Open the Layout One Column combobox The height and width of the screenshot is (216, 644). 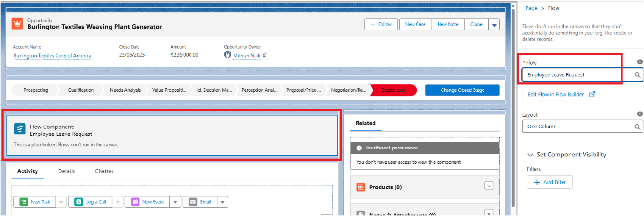point(583,127)
